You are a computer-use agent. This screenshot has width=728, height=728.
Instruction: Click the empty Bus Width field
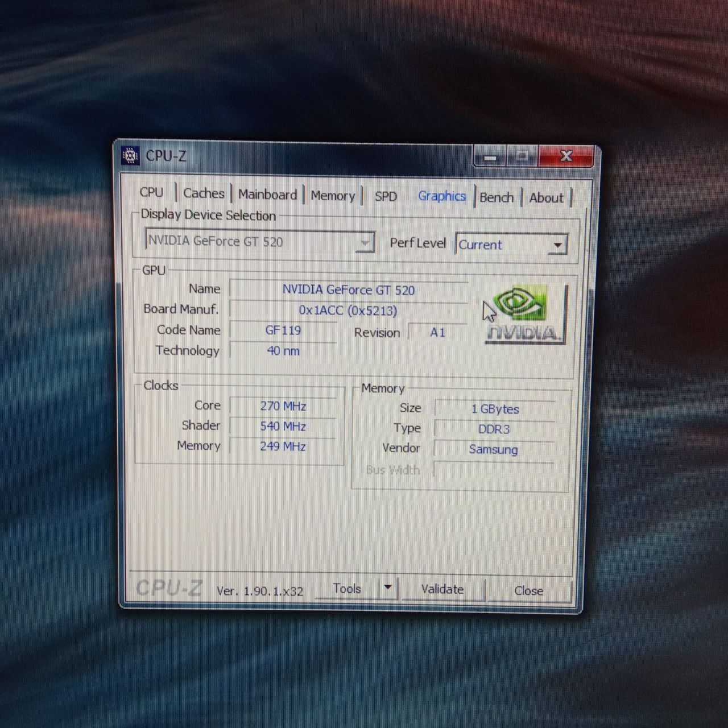pyautogui.click(x=494, y=469)
